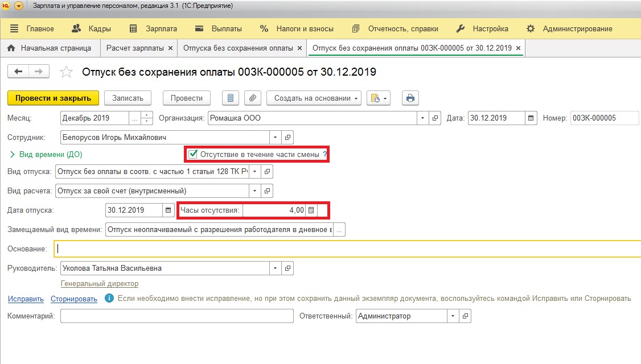This screenshot has height=364, width=641.
Task: Open the document list report icon
Action: click(x=231, y=98)
